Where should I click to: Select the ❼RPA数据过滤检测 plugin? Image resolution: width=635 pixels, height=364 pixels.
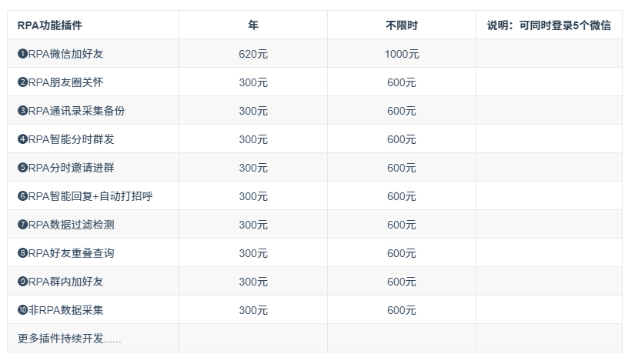(65, 224)
